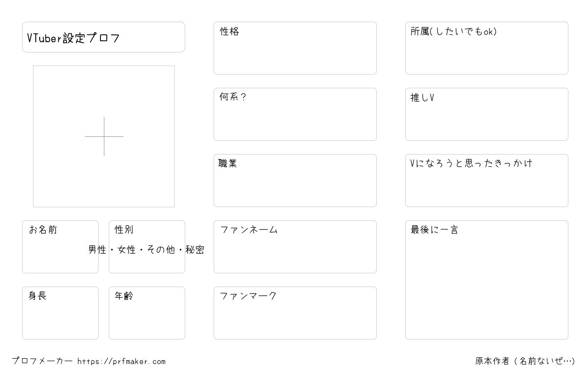Select the ファンマーク fan mark box
The width and height of the screenshot is (588, 368).
pyautogui.click(x=295, y=313)
